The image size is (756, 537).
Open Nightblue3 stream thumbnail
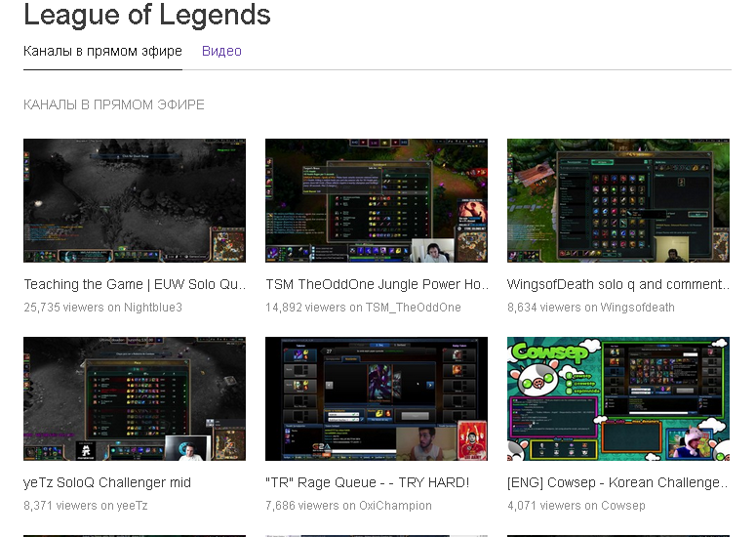(x=135, y=201)
